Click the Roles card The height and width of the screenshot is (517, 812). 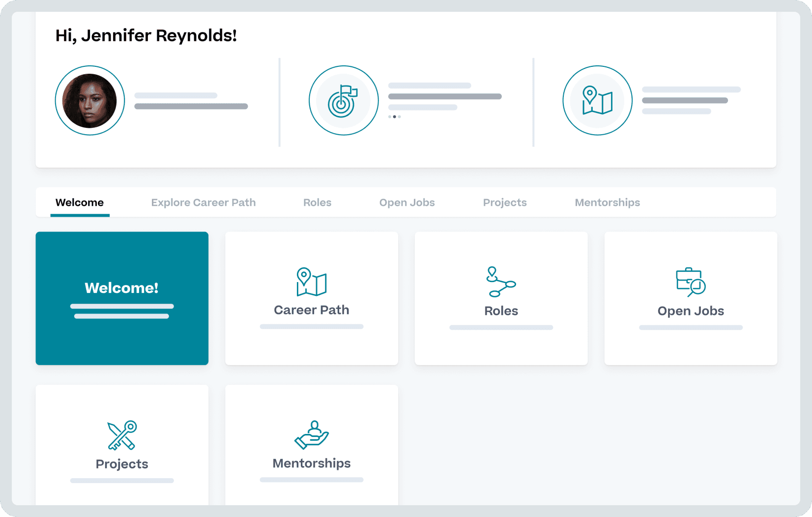[501, 298]
